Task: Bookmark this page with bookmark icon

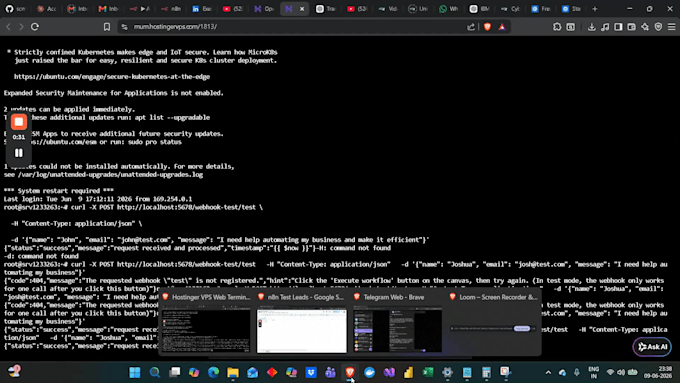Action: (107, 27)
